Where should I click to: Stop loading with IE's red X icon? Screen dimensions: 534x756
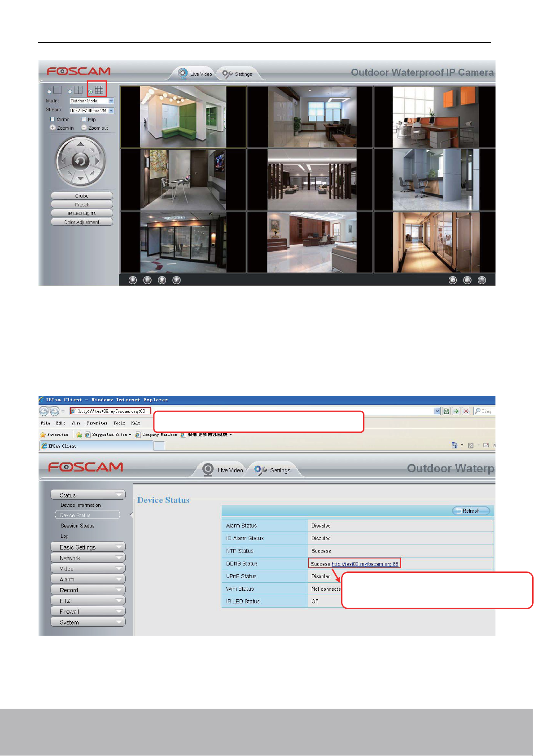(x=466, y=411)
